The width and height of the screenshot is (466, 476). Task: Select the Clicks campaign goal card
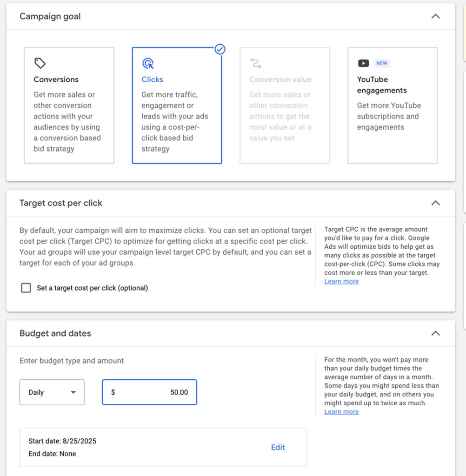[177, 106]
